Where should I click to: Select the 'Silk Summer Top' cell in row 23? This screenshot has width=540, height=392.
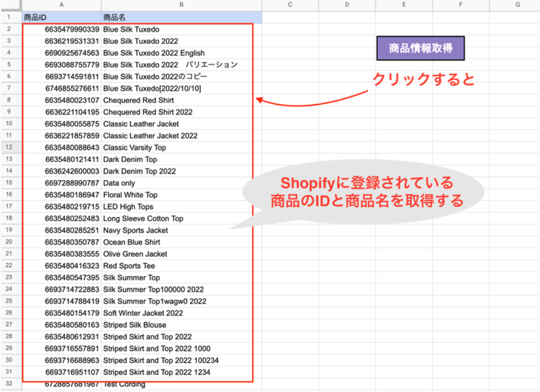pyautogui.click(x=181, y=278)
